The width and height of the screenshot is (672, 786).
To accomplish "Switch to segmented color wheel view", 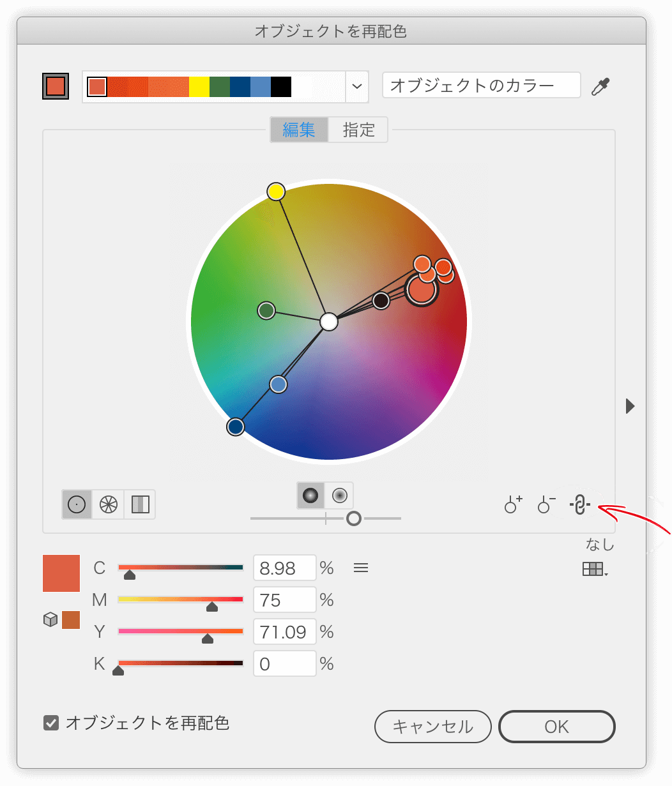I will coord(109,504).
